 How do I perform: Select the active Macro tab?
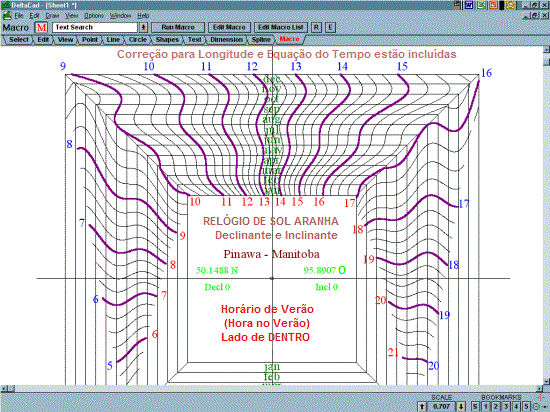click(x=289, y=39)
